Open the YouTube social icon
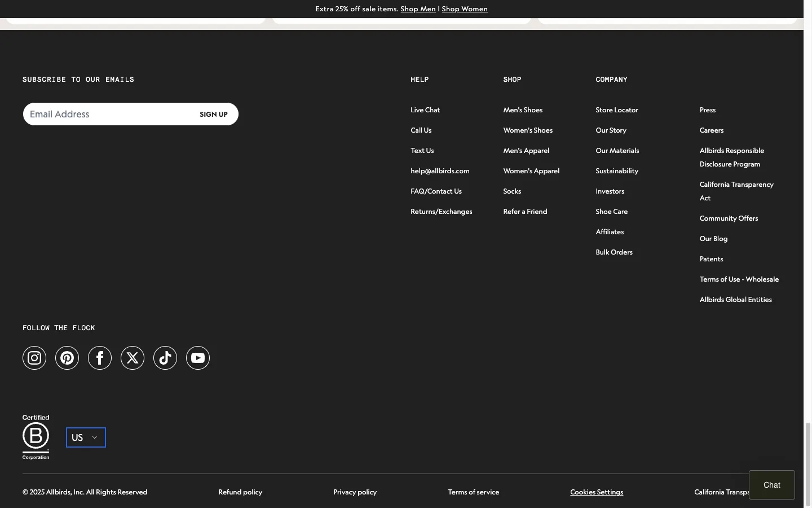 click(198, 358)
